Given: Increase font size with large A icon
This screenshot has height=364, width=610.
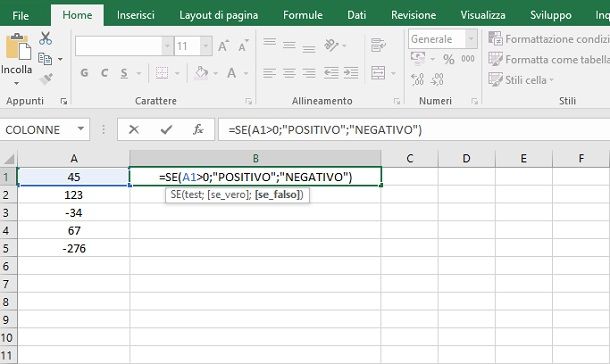Looking at the screenshot, I should coord(223,46).
